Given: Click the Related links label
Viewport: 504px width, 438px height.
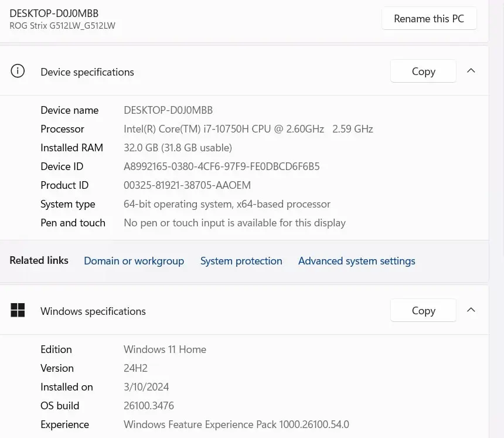Looking at the screenshot, I should (39, 260).
